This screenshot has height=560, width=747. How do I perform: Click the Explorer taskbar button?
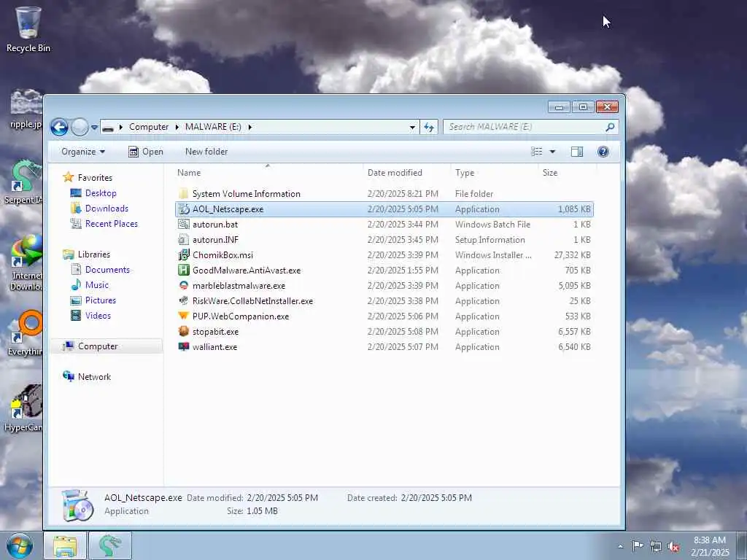[x=65, y=545]
